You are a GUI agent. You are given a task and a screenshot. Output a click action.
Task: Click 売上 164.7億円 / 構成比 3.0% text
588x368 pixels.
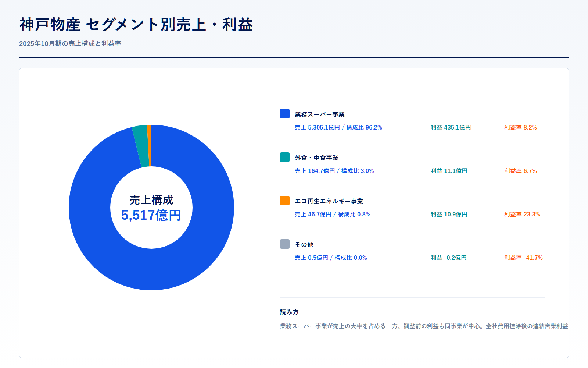click(x=334, y=171)
